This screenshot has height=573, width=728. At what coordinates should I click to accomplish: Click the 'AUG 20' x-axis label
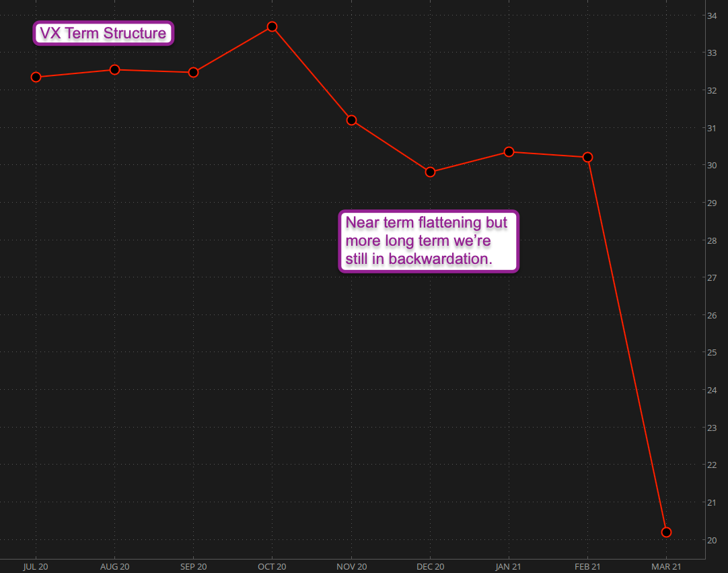(114, 566)
